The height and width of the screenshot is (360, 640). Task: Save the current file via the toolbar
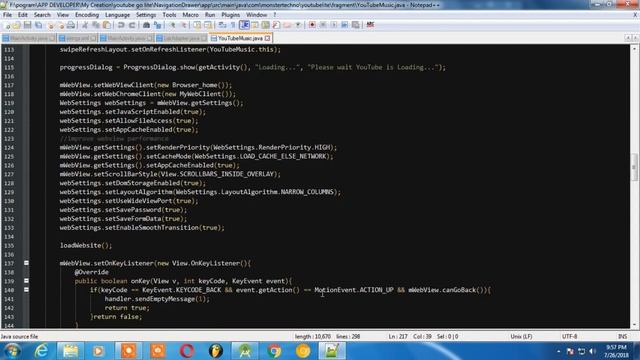pos(27,25)
